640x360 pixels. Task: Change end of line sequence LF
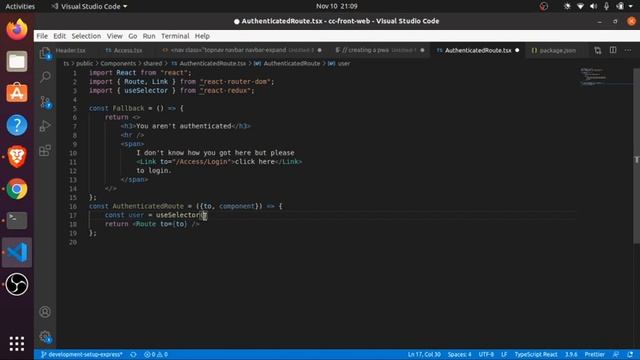(504, 354)
